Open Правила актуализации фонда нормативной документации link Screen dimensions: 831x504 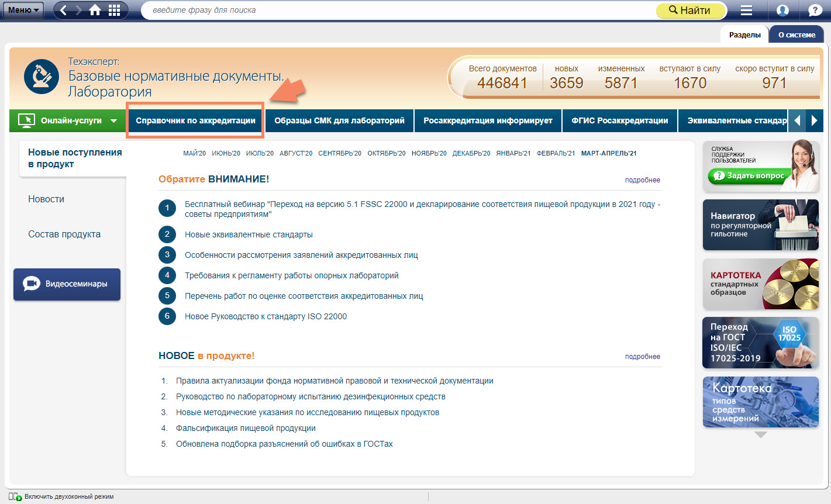tap(335, 381)
